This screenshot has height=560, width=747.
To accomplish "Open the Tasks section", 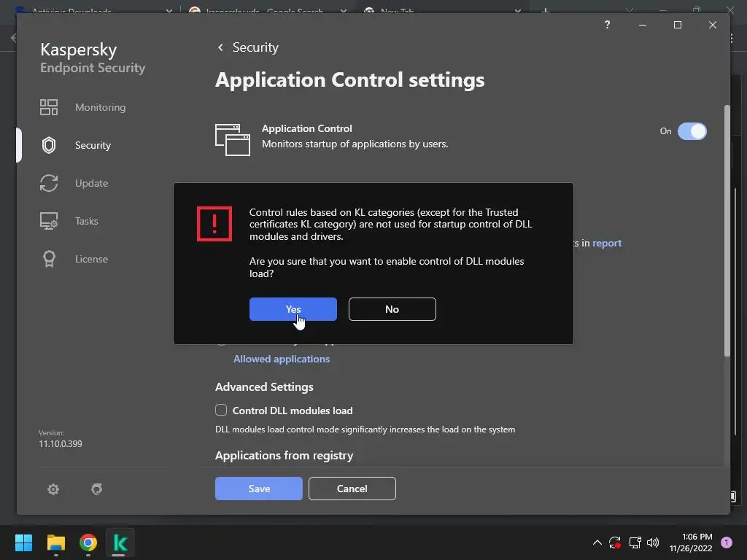I will (86, 221).
